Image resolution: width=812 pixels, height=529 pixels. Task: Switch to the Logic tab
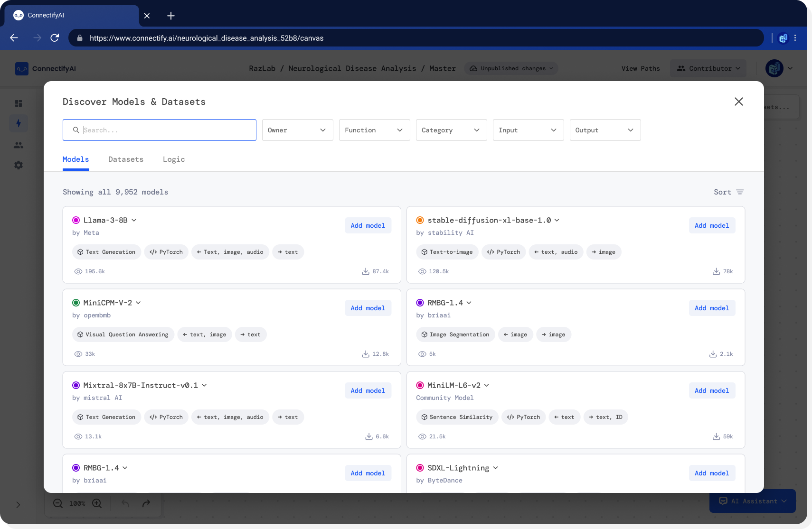coord(174,159)
